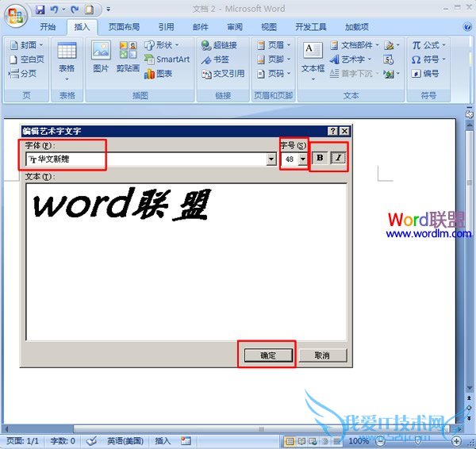Switch to Review (审阅) tab
This screenshot has height=449, width=476.
pyautogui.click(x=235, y=27)
